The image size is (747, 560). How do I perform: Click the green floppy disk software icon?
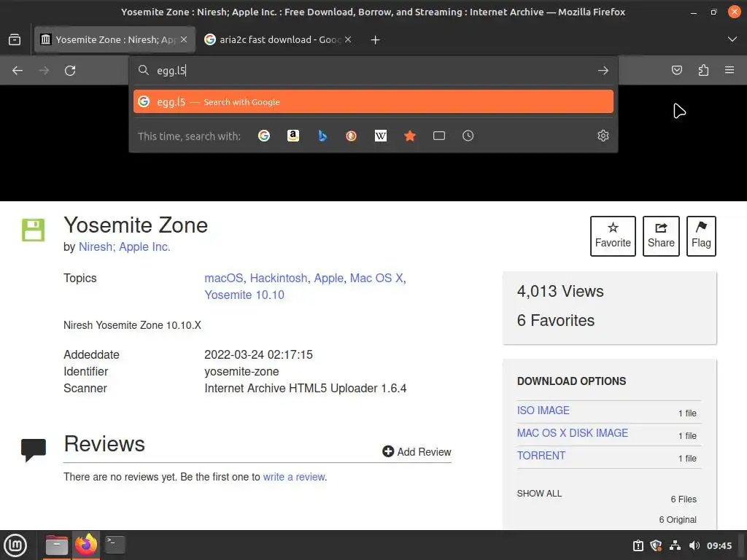34,230
